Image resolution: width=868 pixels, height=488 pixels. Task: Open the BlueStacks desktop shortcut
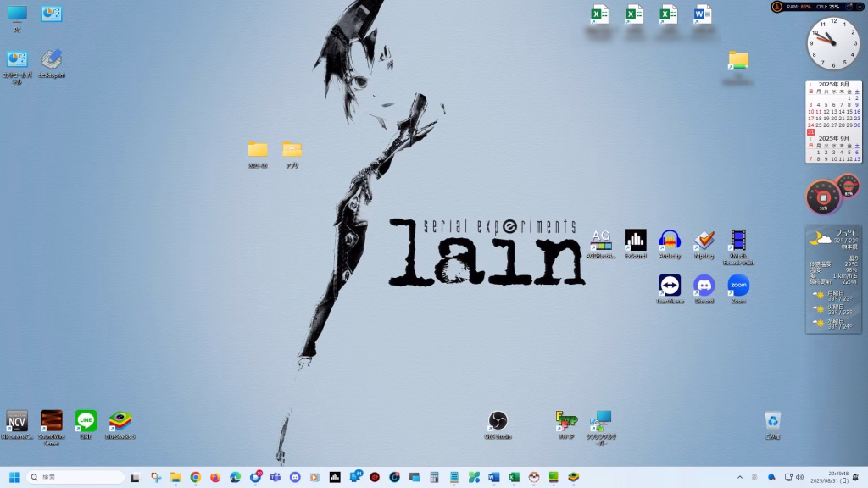tap(120, 424)
